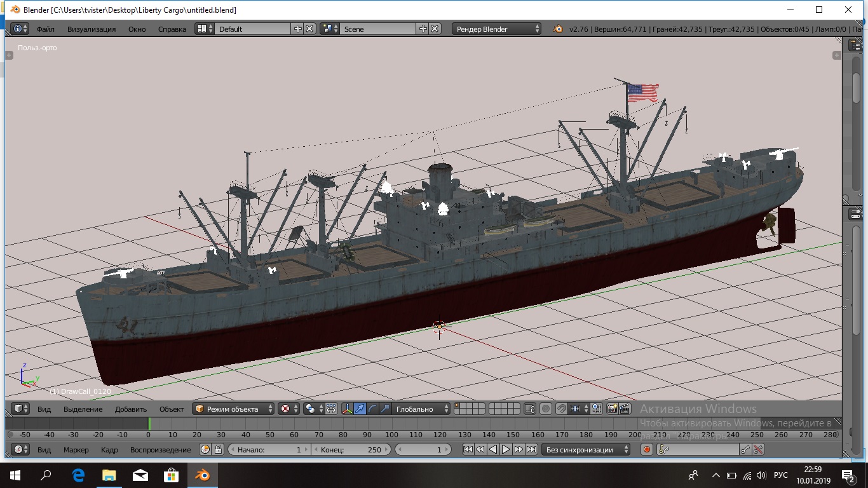Open Windows File Explorer from taskbar
The width and height of the screenshot is (868, 488).
coord(109,475)
